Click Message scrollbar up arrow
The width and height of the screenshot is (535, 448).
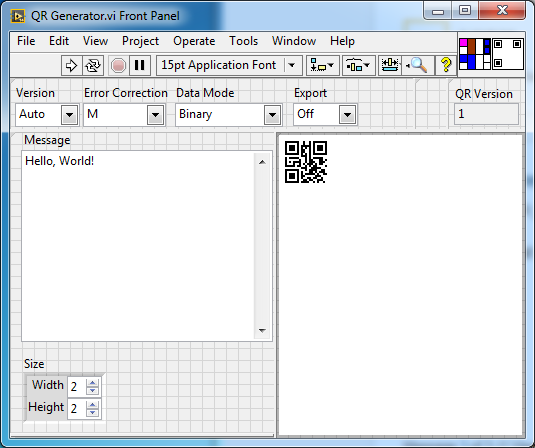[262, 162]
